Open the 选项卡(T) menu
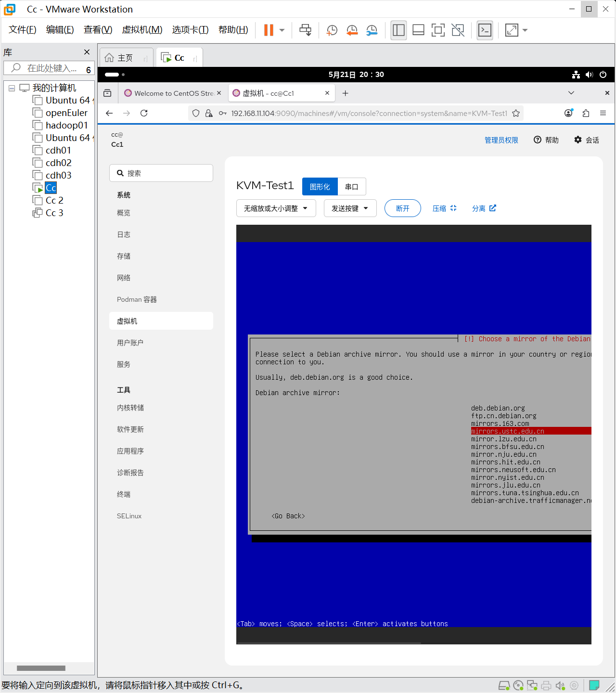 click(x=190, y=30)
